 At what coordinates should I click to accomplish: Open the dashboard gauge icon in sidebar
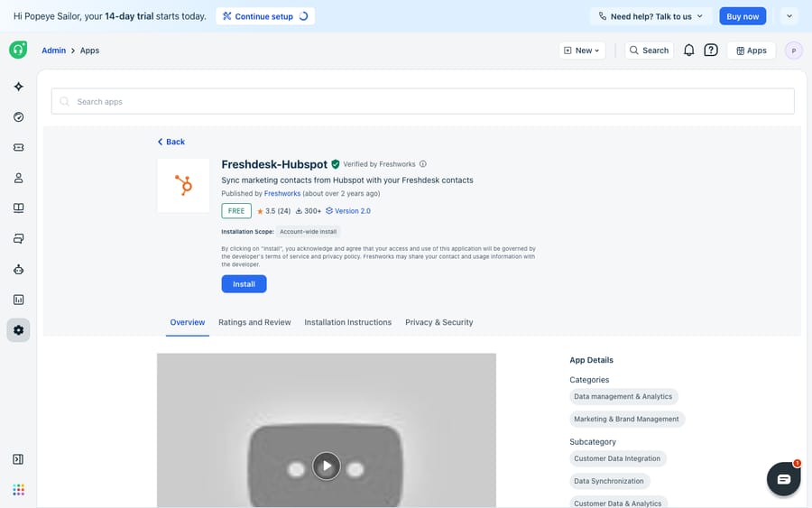point(19,117)
